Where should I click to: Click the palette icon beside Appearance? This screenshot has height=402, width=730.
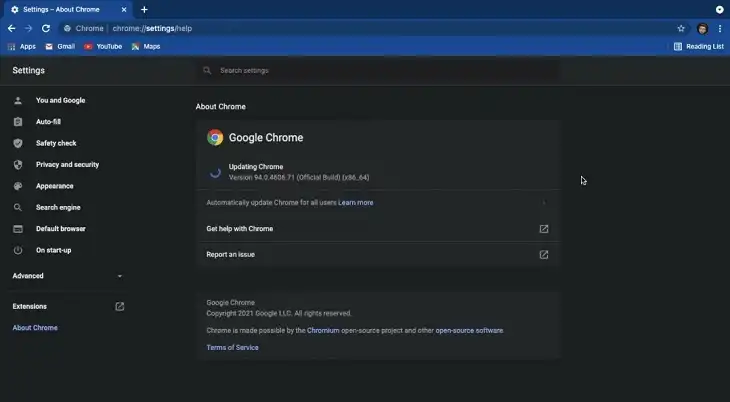coord(18,186)
